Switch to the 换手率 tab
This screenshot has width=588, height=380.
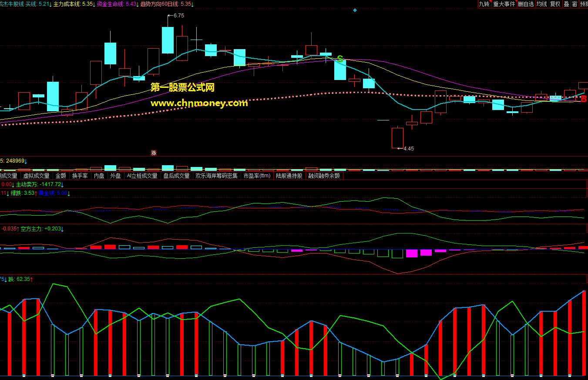click(80, 176)
